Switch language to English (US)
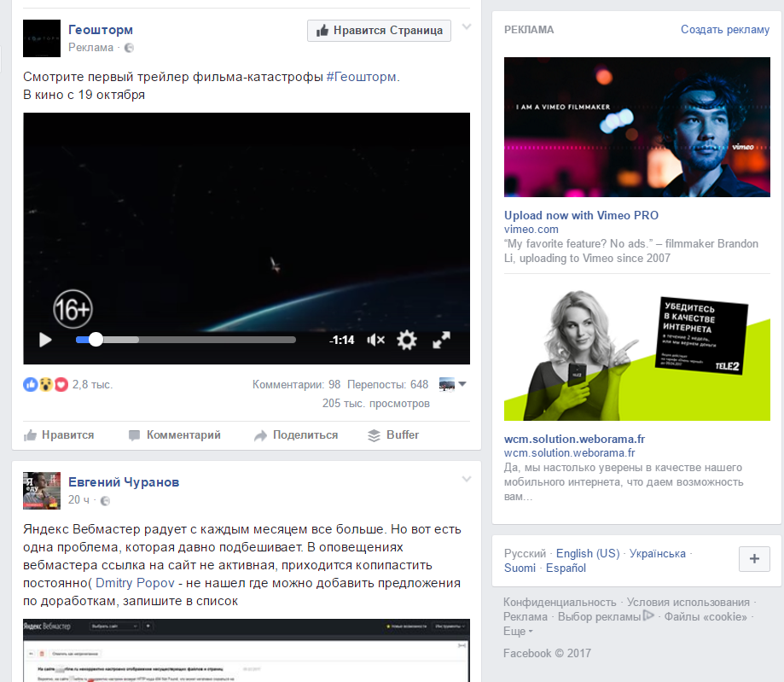 pyautogui.click(x=588, y=553)
